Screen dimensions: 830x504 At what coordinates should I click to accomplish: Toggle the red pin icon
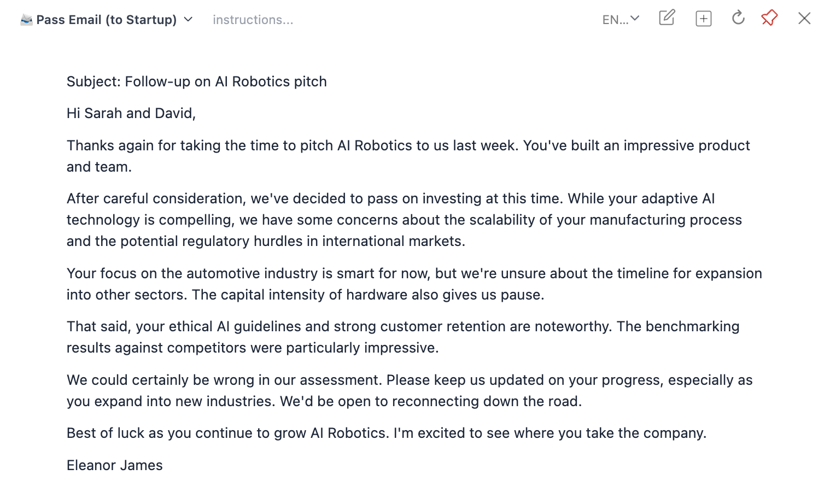click(x=769, y=18)
